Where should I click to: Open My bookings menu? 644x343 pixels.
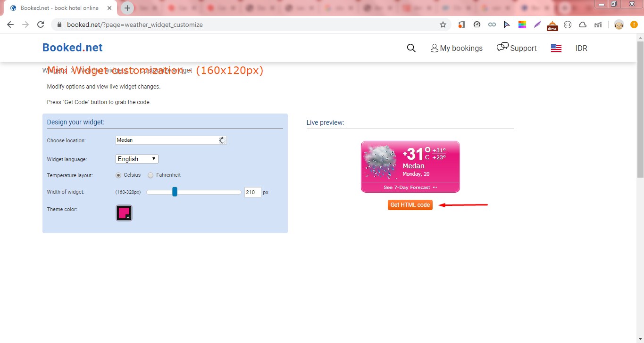point(457,48)
